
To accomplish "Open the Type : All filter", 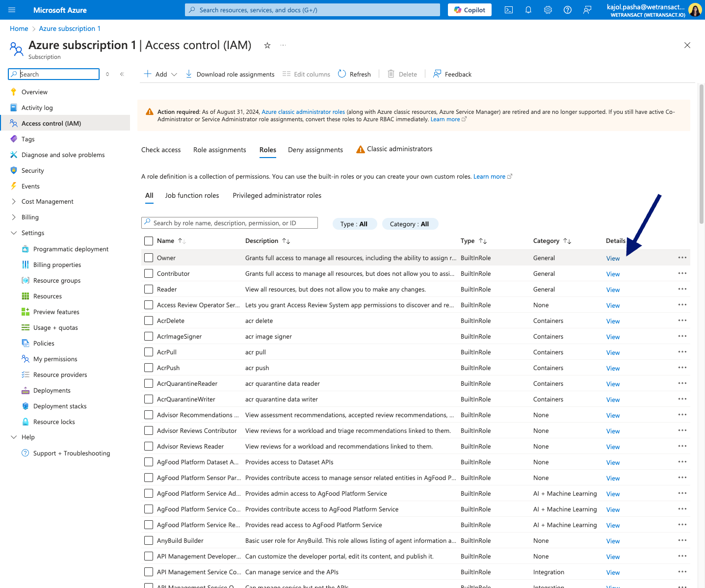I will pyautogui.click(x=354, y=224).
